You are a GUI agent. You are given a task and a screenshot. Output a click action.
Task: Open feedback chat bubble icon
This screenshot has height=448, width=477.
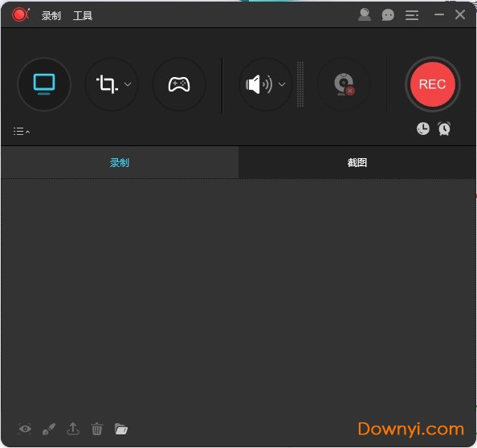click(x=388, y=15)
